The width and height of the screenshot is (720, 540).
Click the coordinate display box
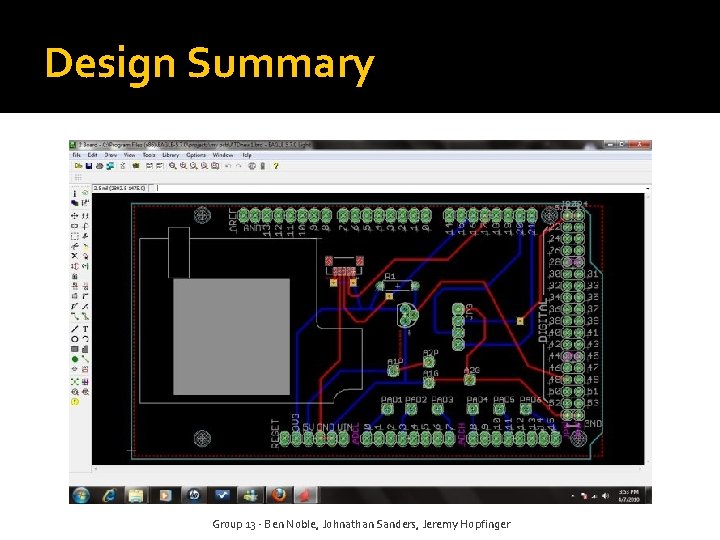pyautogui.click(x=120, y=188)
